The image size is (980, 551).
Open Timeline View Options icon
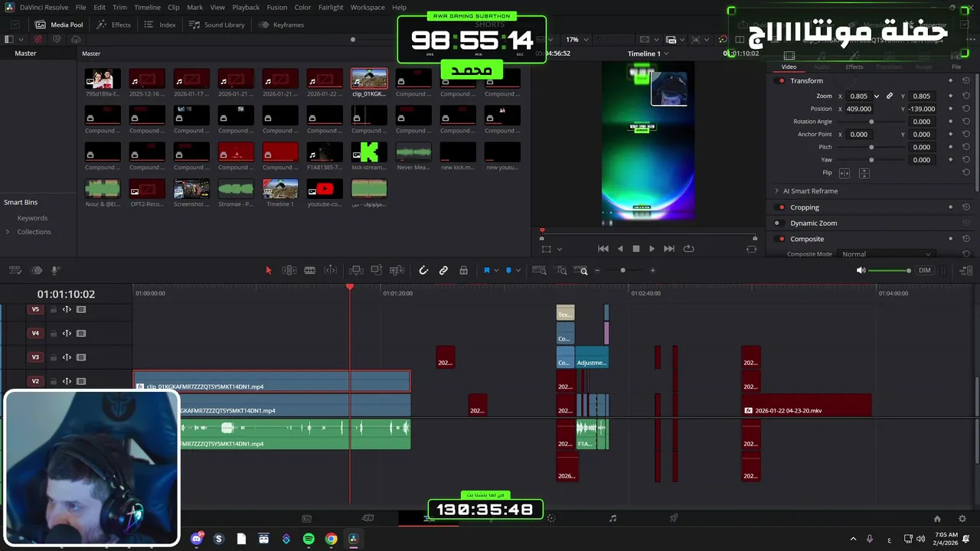[15, 270]
